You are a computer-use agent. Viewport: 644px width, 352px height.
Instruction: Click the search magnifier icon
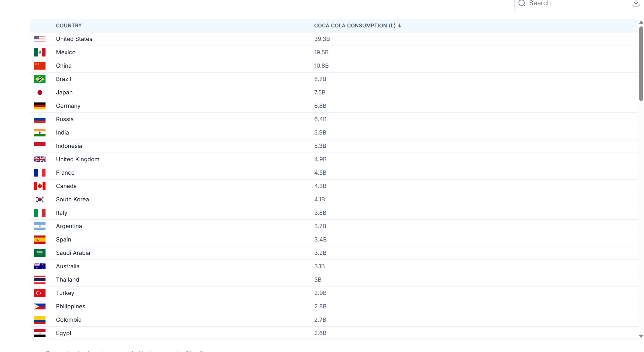522,3
